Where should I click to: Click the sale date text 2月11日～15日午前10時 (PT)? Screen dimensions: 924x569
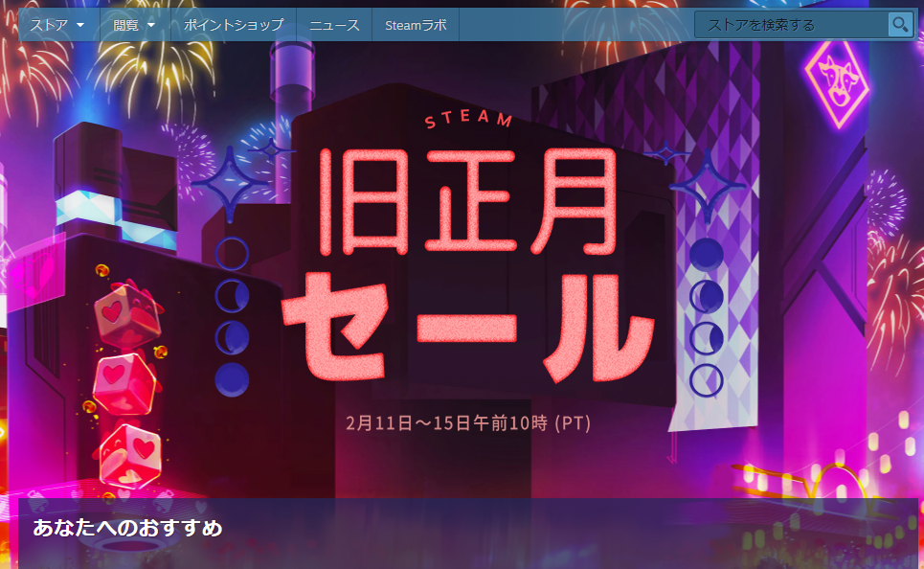(468, 422)
